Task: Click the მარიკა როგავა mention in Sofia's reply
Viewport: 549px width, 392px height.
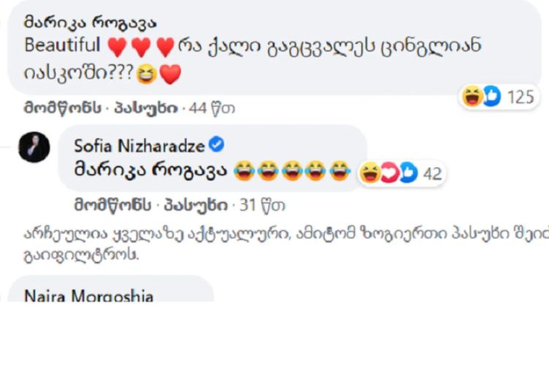Action: coord(150,170)
